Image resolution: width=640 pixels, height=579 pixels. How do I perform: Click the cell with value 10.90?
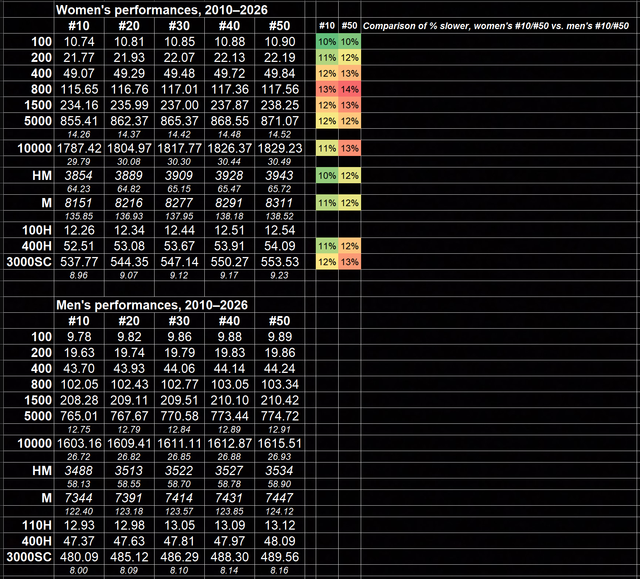(280, 42)
